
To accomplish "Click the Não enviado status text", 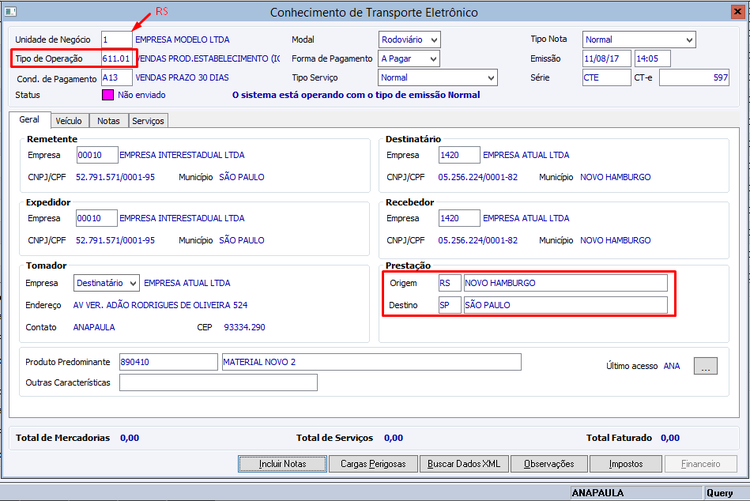I will click(142, 95).
